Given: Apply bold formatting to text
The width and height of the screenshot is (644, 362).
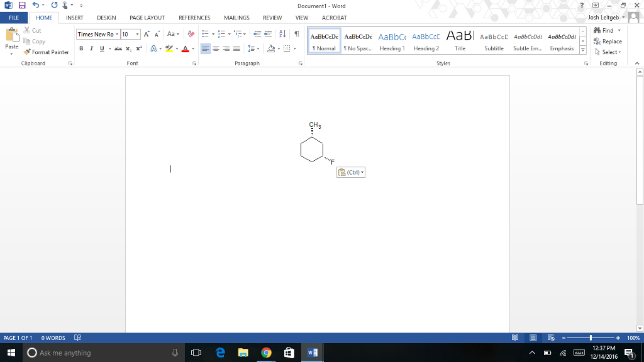Looking at the screenshot, I should (81, 48).
